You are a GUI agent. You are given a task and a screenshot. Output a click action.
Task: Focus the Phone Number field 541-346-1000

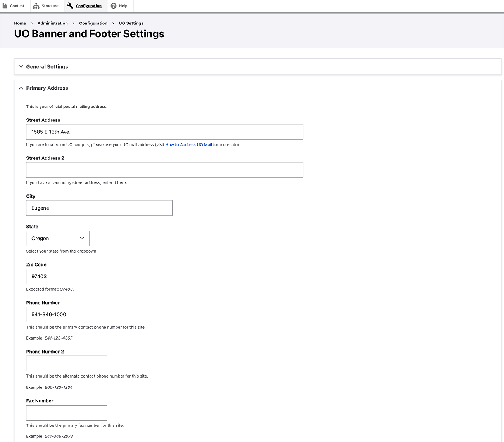tap(66, 315)
